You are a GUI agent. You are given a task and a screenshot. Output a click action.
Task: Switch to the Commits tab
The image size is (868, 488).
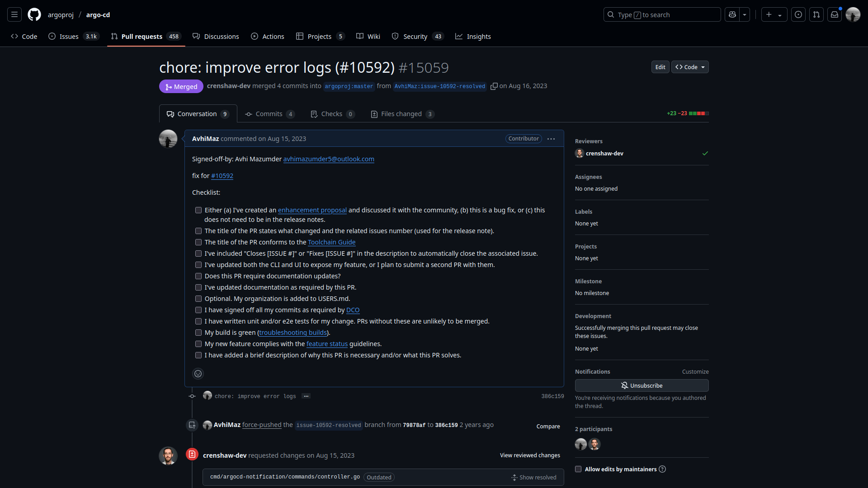[x=269, y=114]
